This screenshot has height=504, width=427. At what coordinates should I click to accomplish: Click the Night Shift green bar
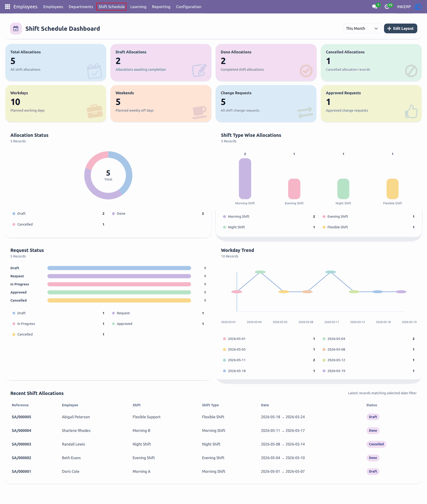pyautogui.click(x=343, y=189)
